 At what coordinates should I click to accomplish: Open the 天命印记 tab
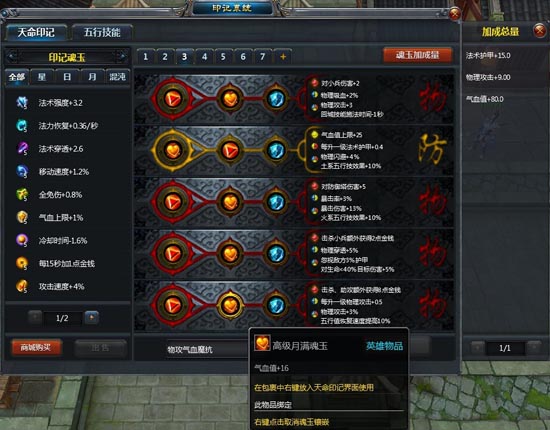pos(36,33)
